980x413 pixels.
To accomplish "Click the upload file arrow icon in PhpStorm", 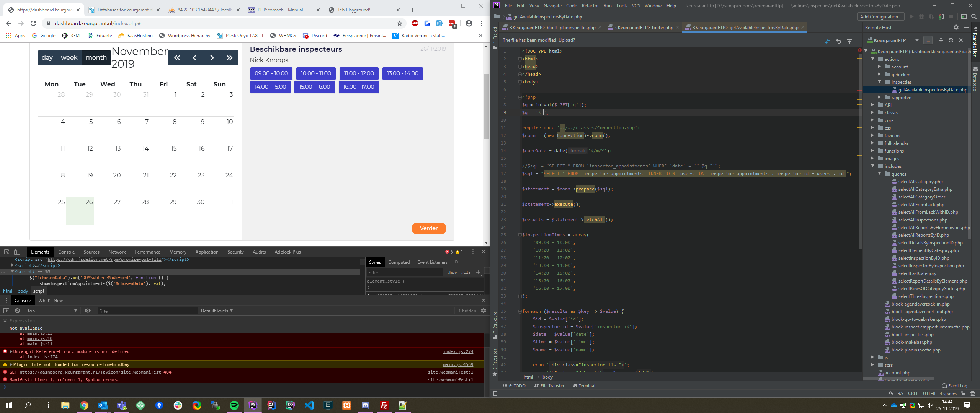I will click(849, 41).
